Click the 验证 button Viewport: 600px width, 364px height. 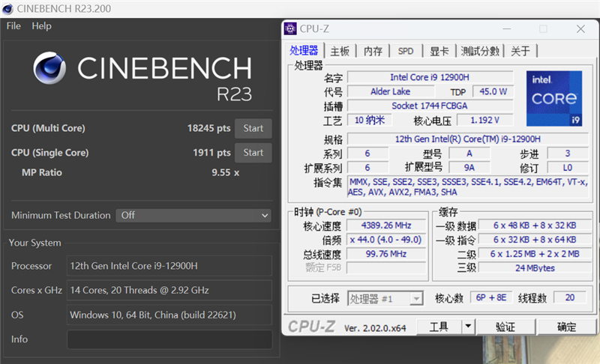pyautogui.click(x=505, y=327)
